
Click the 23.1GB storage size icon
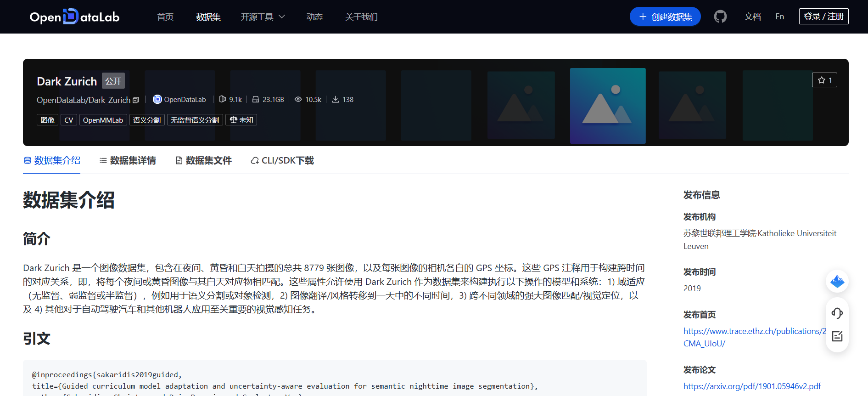256,99
